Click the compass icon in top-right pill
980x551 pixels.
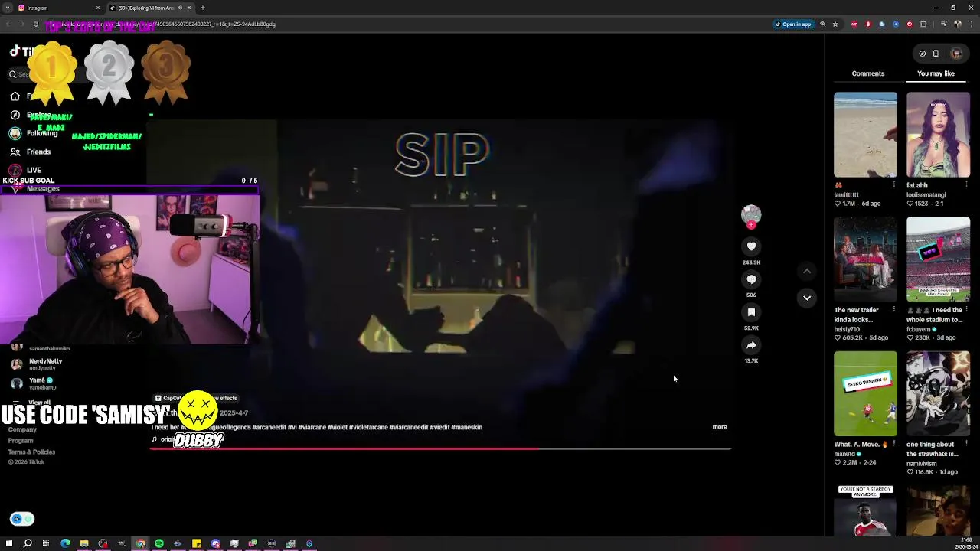(923, 54)
